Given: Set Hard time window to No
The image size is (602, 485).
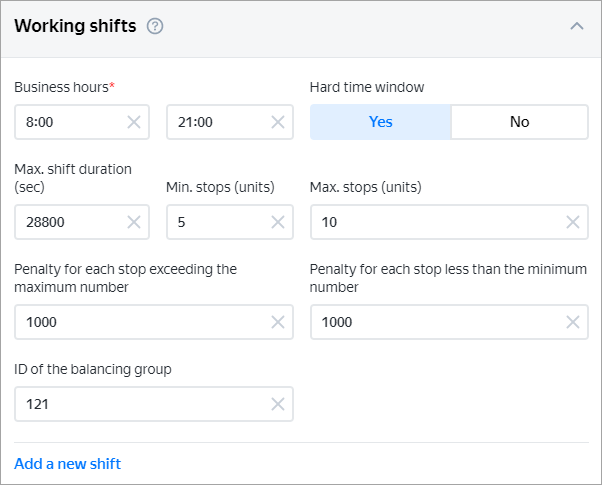Looking at the screenshot, I should click(519, 122).
